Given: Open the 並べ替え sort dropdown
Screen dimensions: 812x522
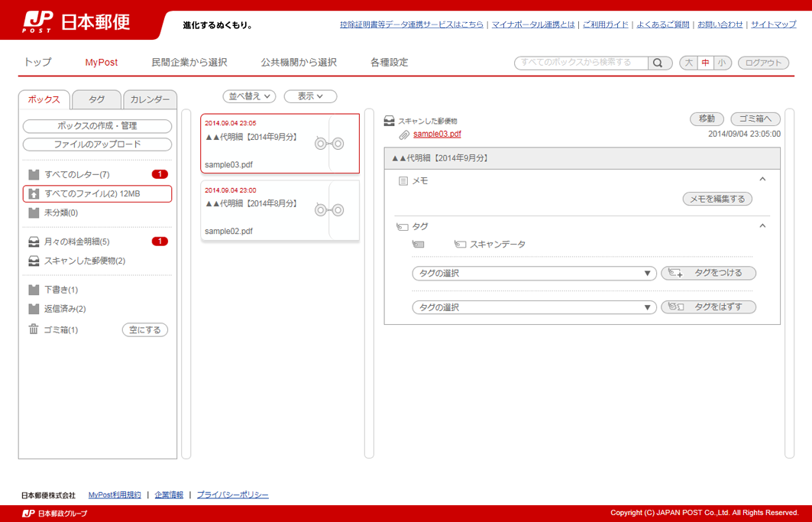Looking at the screenshot, I should click(249, 96).
